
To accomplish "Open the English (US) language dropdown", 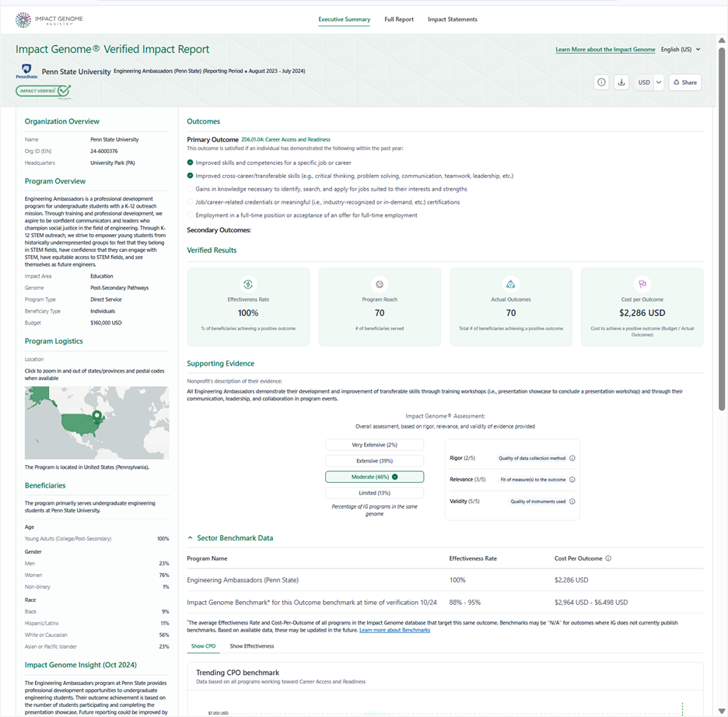I will click(x=681, y=49).
